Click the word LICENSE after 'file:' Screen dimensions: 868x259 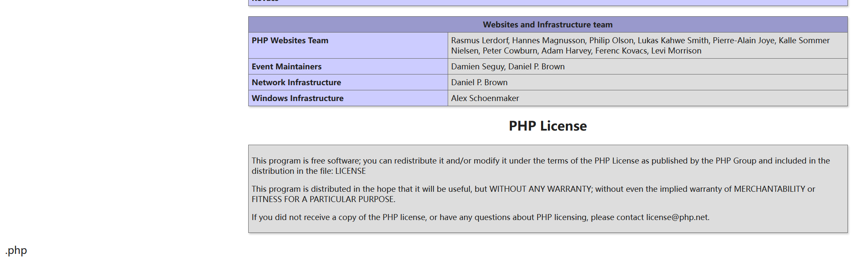click(350, 171)
